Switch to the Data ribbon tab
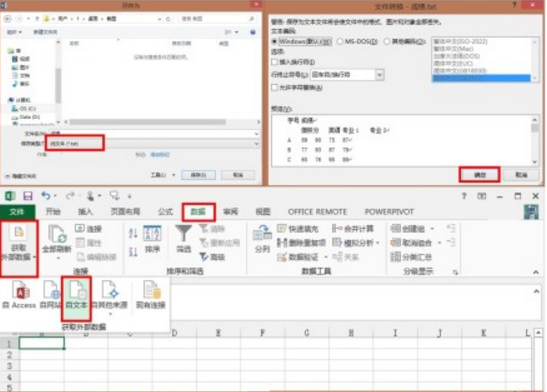The height and width of the screenshot is (392, 547). pyautogui.click(x=198, y=212)
